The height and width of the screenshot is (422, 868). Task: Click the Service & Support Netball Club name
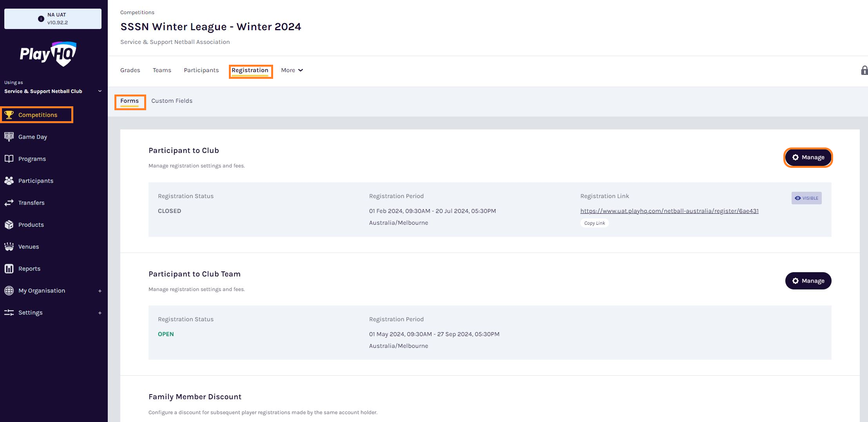coord(43,91)
